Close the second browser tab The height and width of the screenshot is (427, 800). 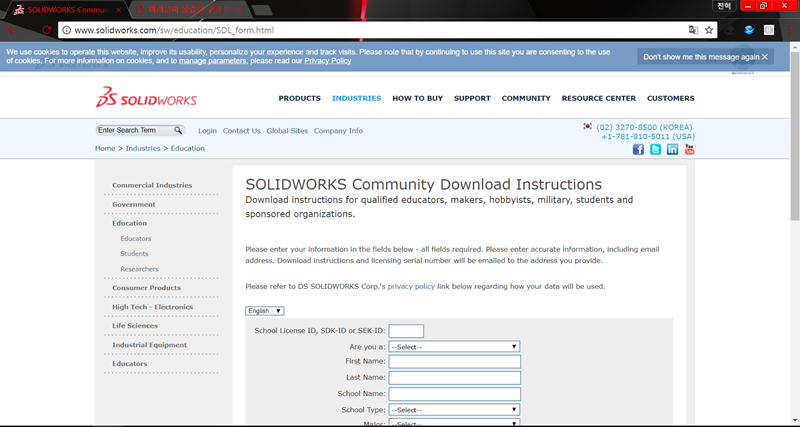click(x=239, y=10)
